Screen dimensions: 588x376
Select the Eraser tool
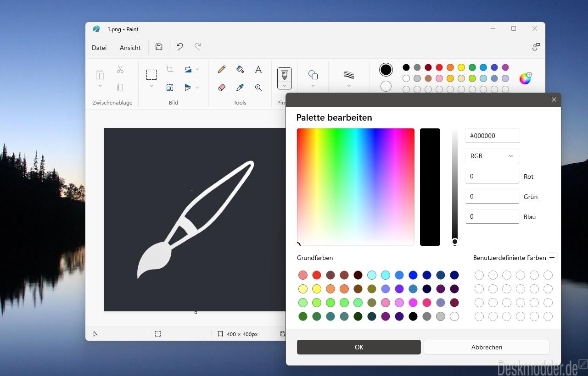(222, 87)
